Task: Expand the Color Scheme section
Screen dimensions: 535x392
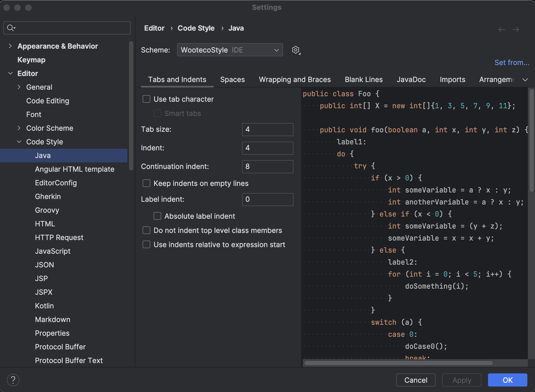Action: coord(19,128)
